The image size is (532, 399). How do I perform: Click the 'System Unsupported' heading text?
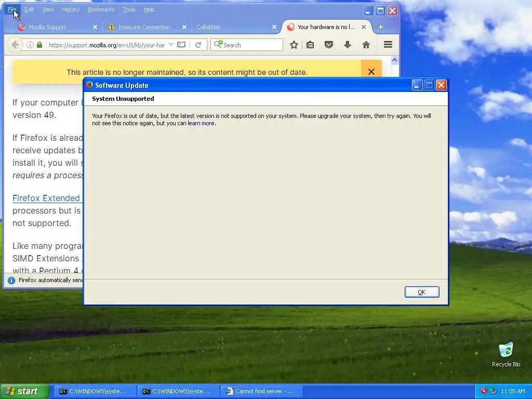(123, 99)
